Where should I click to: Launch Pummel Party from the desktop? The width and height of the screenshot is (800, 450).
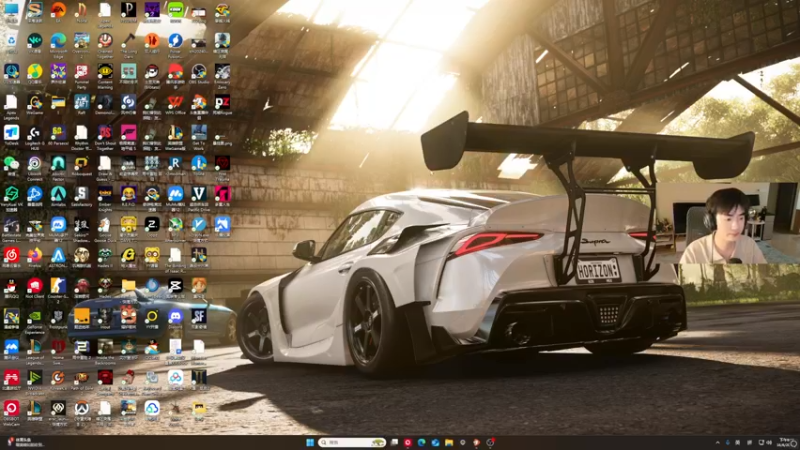82,71
